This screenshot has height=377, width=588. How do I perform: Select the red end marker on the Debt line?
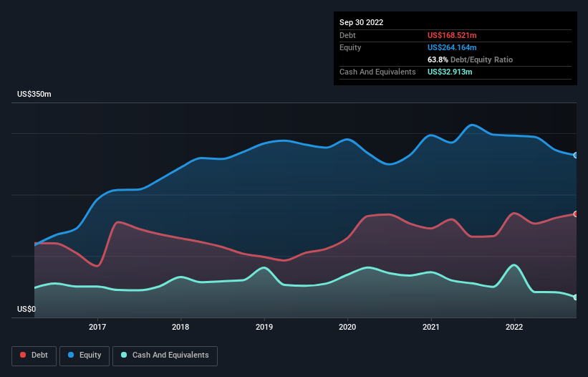(x=575, y=214)
